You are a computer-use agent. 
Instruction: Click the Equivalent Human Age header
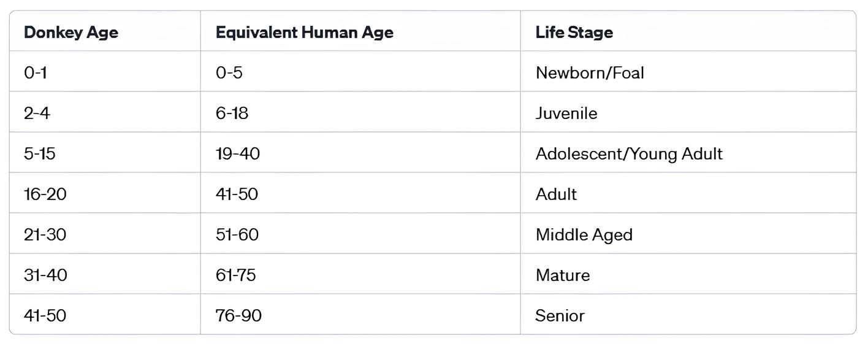[304, 33]
